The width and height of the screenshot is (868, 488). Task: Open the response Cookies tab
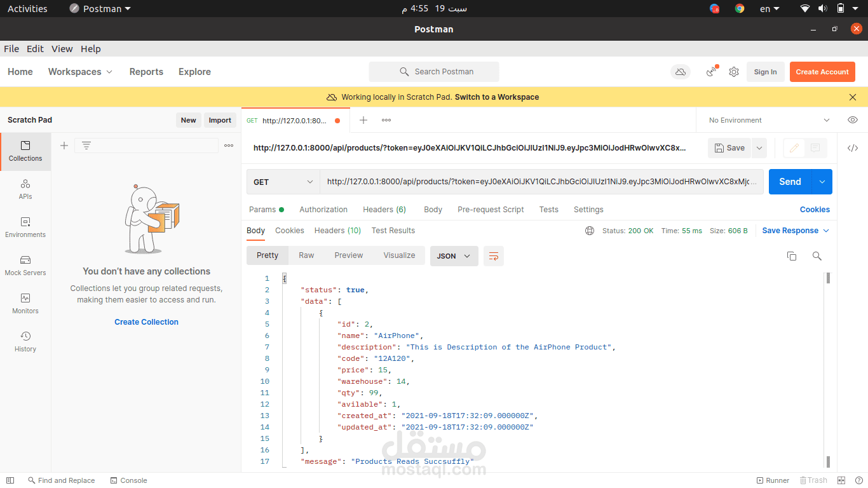click(x=290, y=231)
